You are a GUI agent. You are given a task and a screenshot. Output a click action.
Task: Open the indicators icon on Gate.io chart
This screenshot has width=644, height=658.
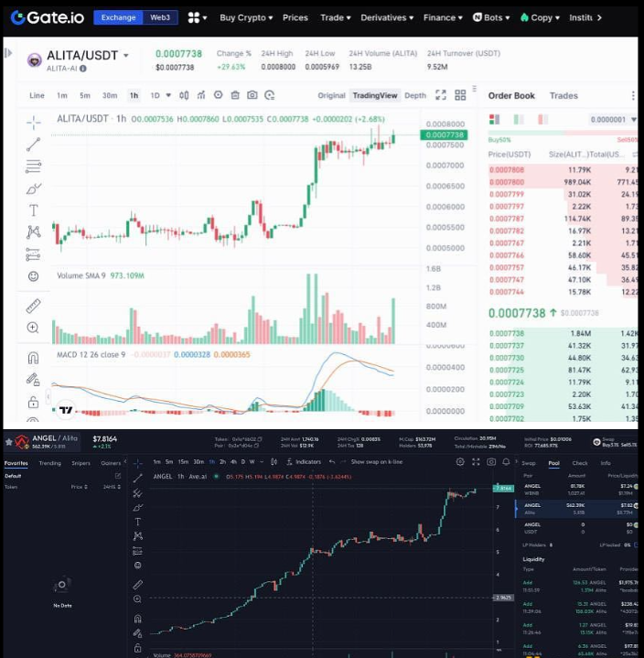tap(201, 95)
